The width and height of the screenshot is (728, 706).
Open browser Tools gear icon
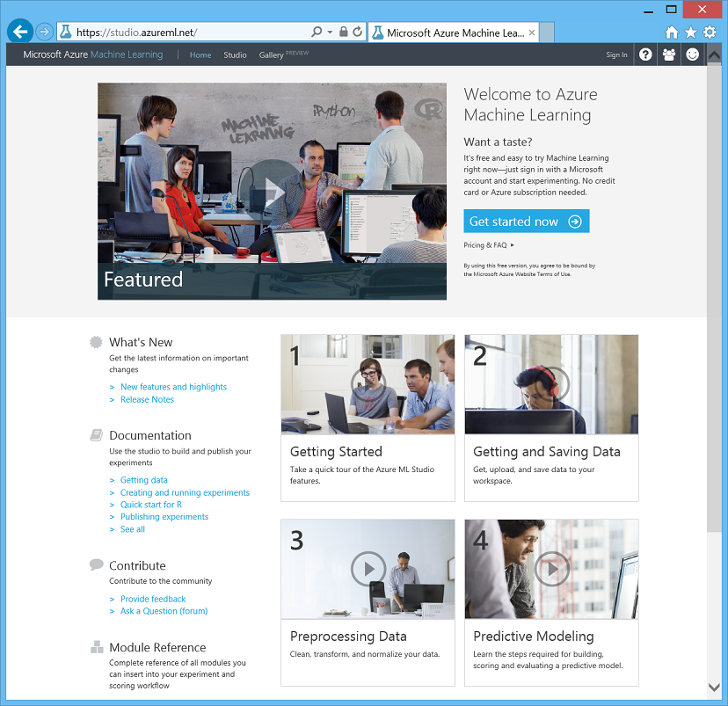[x=709, y=32]
